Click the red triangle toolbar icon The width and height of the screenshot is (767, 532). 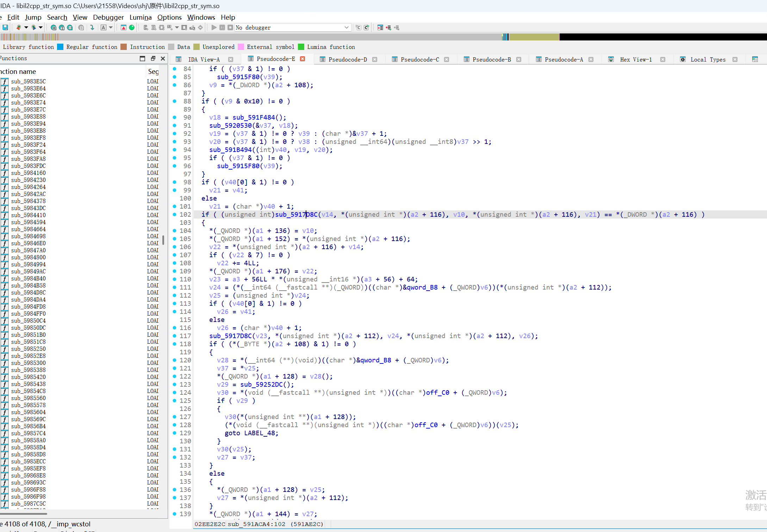coord(124,27)
